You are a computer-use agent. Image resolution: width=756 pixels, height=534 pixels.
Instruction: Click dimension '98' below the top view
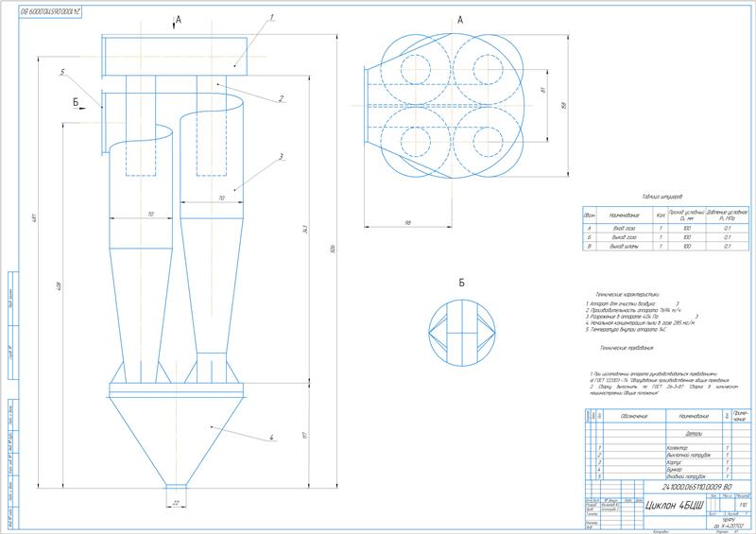tap(408, 223)
